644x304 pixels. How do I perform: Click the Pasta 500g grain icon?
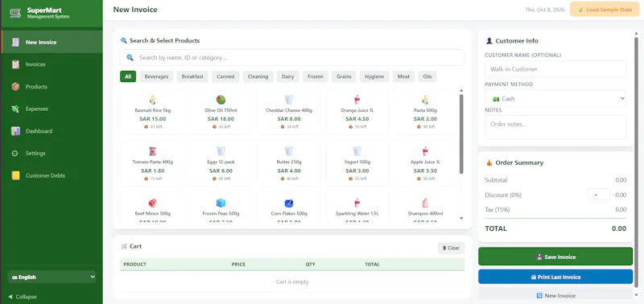click(425, 100)
